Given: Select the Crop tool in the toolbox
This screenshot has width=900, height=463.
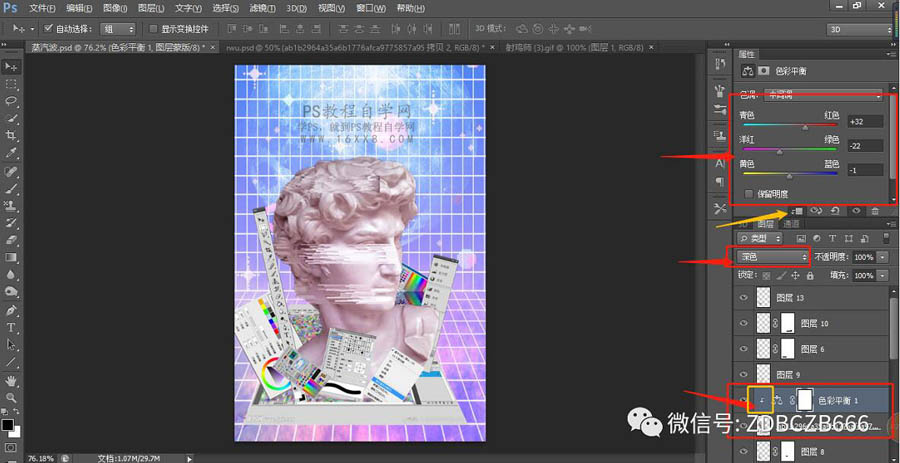Looking at the screenshot, I should (12, 135).
